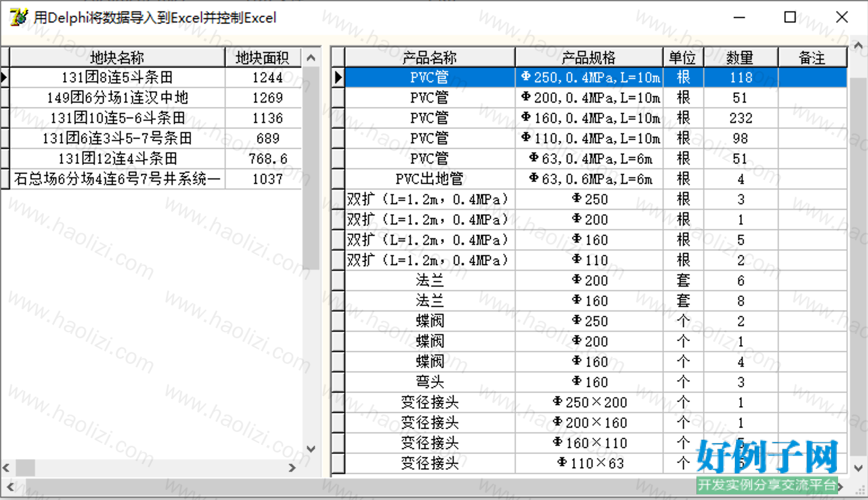
Task: Click the Delphi application icon in title bar
Action: click(18, 17)
